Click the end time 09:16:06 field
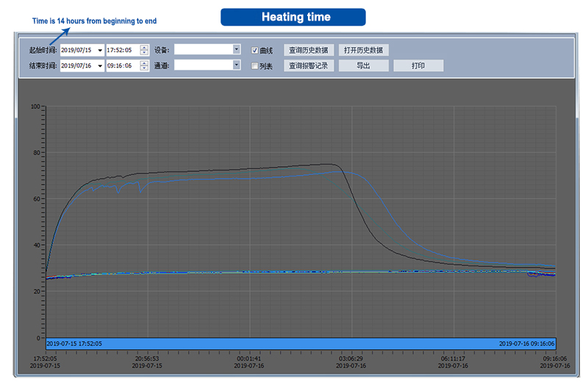The width and height of the screenshot is (588, 386). click(121, 65)
